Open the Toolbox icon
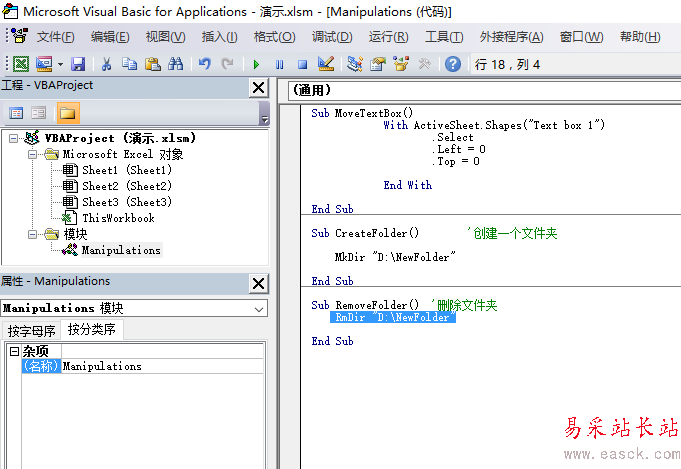 coord(424,64)
